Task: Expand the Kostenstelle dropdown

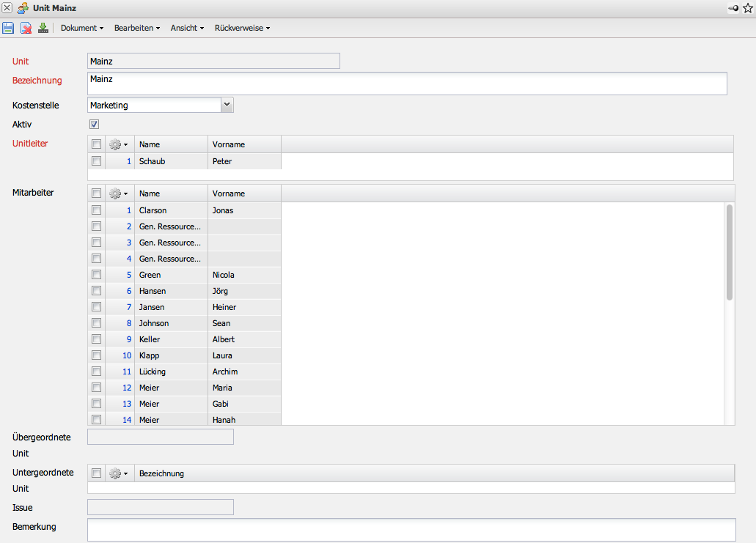Action: point(227,105)
